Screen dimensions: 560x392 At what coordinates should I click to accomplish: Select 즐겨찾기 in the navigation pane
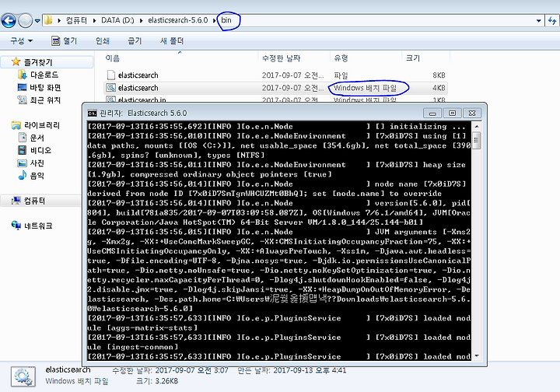[38, 62]
